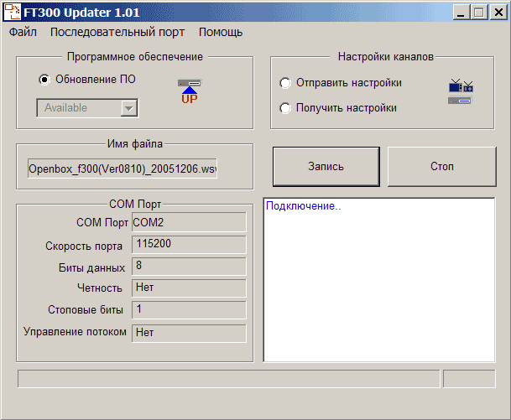Image resolution: width=511 pixels, height=420 pixels.
Task: Click the Биты данных value 8
Action: pyautogui.click(x=189, y=266)
